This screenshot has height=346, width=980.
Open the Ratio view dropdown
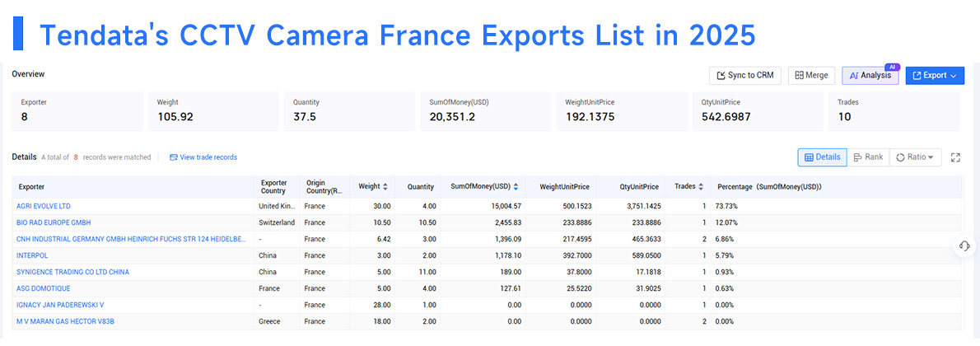coord(916,157)
